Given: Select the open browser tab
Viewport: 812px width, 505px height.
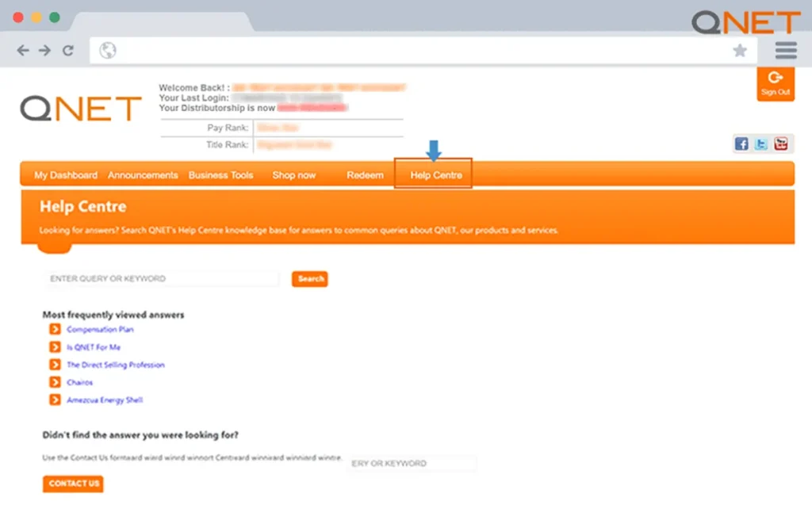Looking at the screenshot, I should coord(162,21).
